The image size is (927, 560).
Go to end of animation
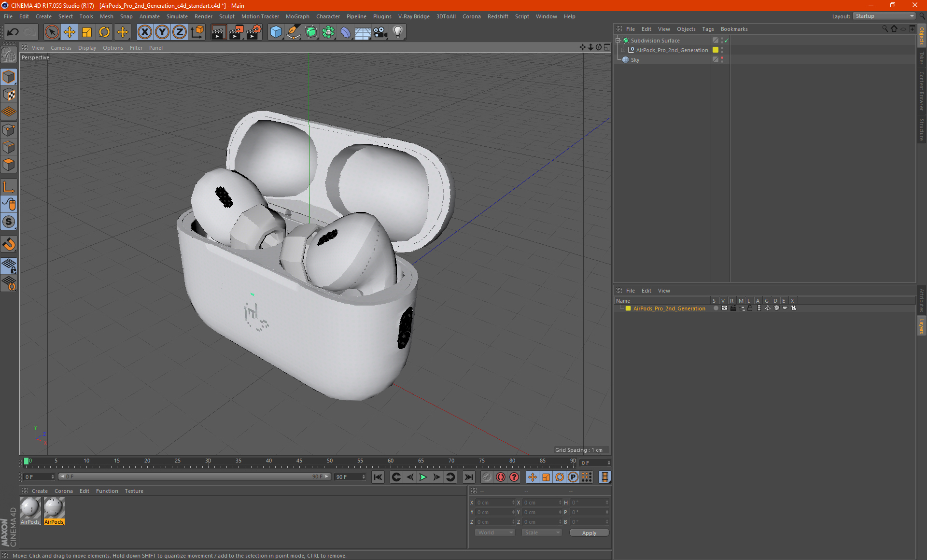click(x=468, y=477)
